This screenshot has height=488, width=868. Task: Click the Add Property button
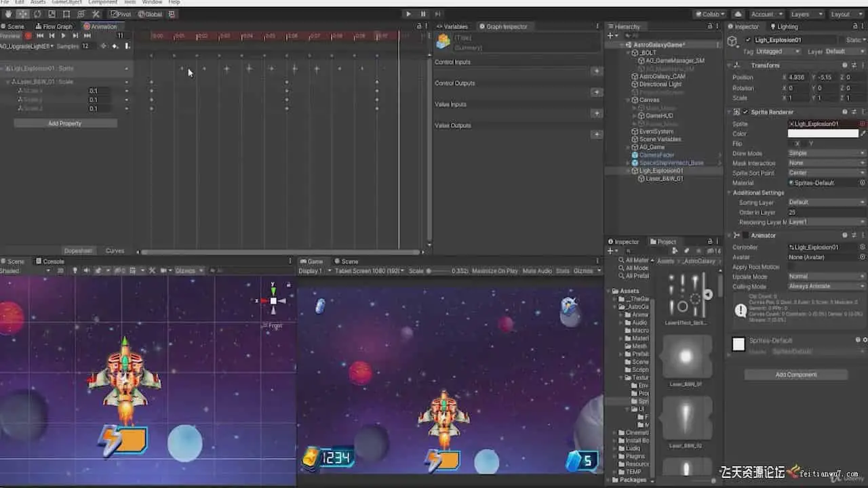[x=65, y=123]
